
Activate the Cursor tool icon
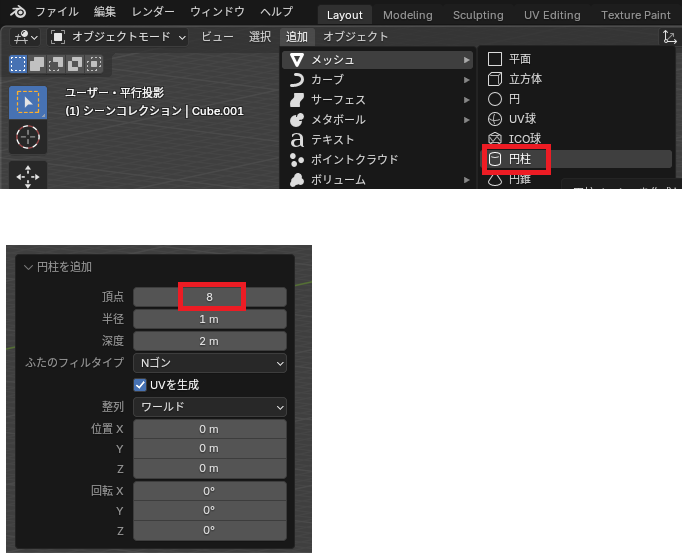click(x=28, y=138)
